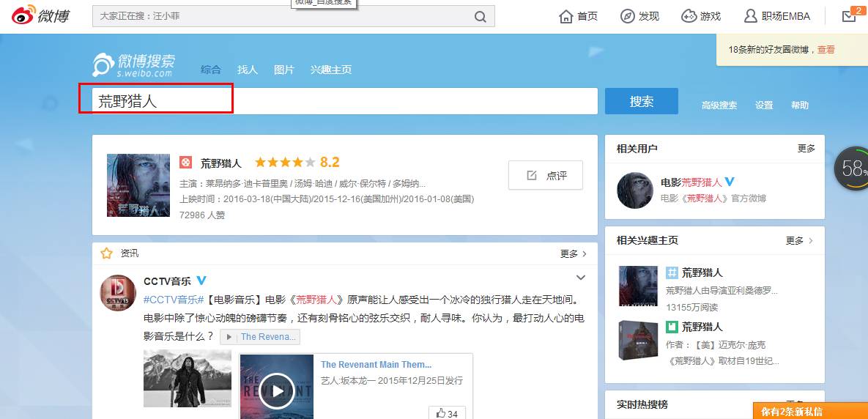Click 你有2条新私信 notification bar
The height and width of the screenshot is (419, 868).
click(810, 411)
